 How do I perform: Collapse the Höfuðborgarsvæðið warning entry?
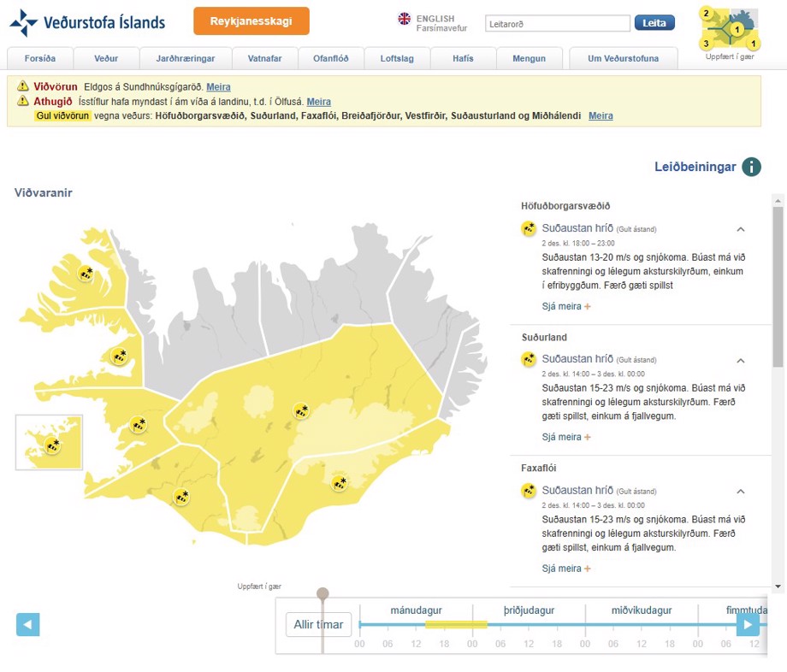click(x=741, y=229)
